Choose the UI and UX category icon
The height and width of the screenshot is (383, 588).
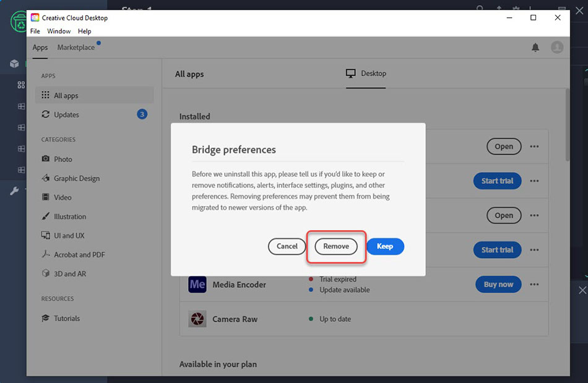click(x=45, y=235)
